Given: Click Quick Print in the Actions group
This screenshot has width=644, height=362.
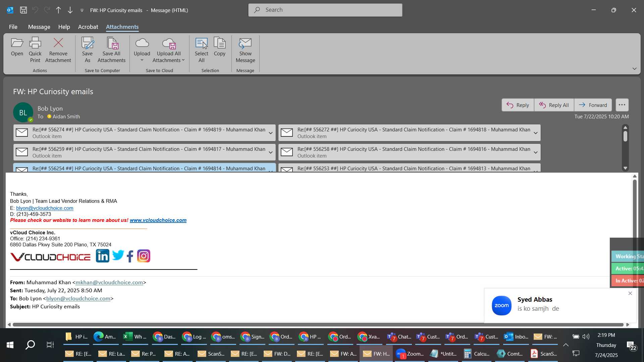Looking at the screenshot, I should coord(35,50).
